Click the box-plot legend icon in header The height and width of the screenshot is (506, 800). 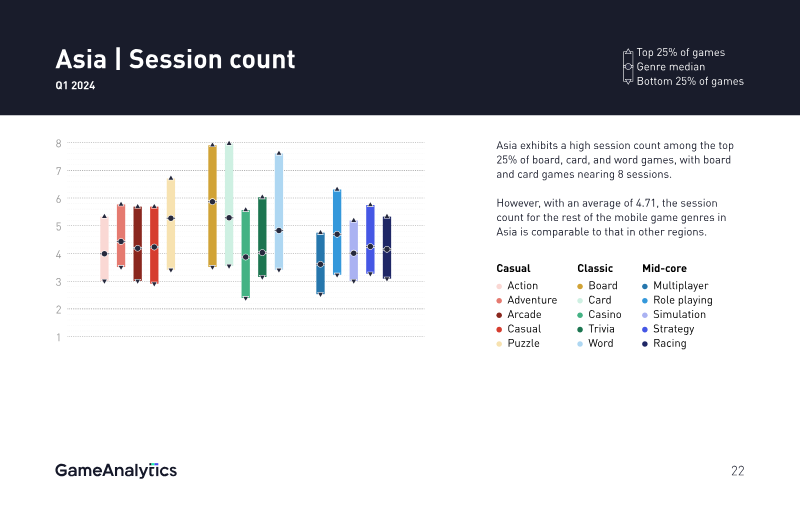click(x=628, y=66)
